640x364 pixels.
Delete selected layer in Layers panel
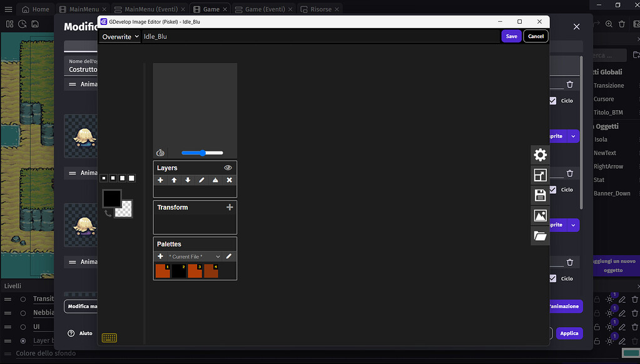[230, 180]
